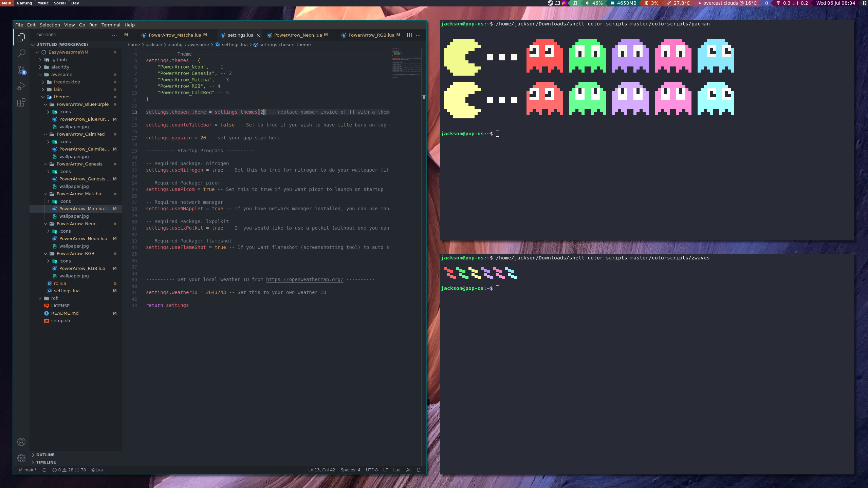
Task: Open the Manage gear icon
Action: click(x=21, y=458)
